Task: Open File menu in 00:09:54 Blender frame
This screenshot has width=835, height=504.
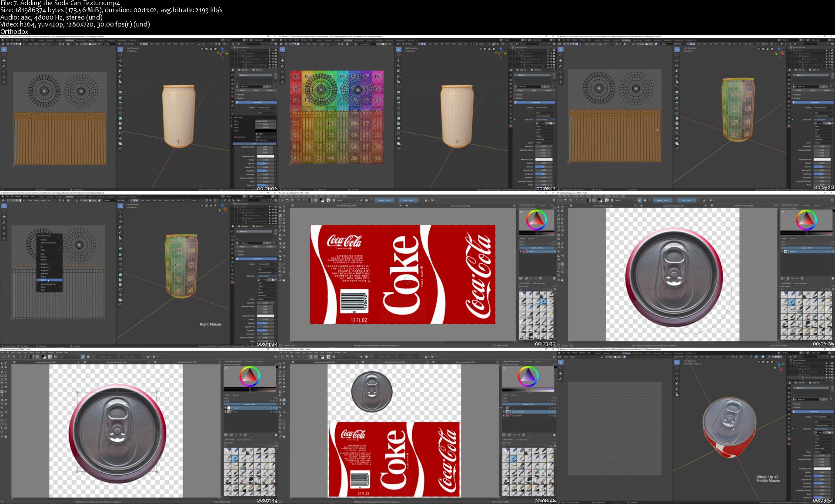Action: [564, 353]
